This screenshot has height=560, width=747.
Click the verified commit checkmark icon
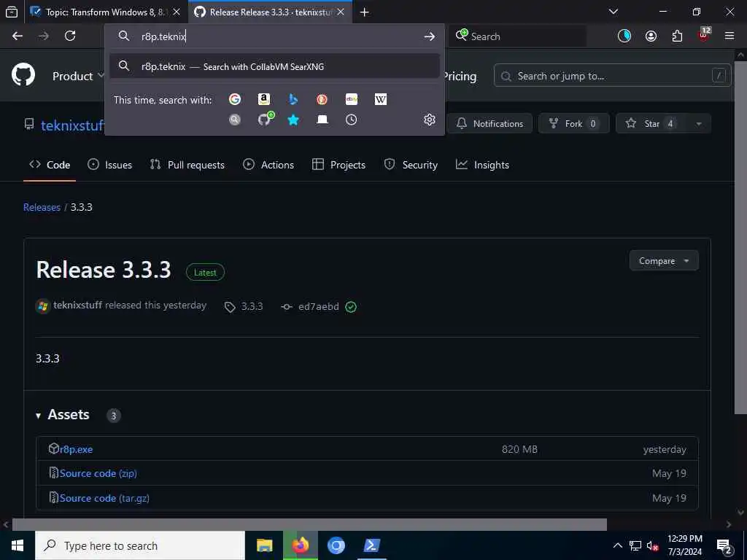pyautogui.click(x=351, y=307)
